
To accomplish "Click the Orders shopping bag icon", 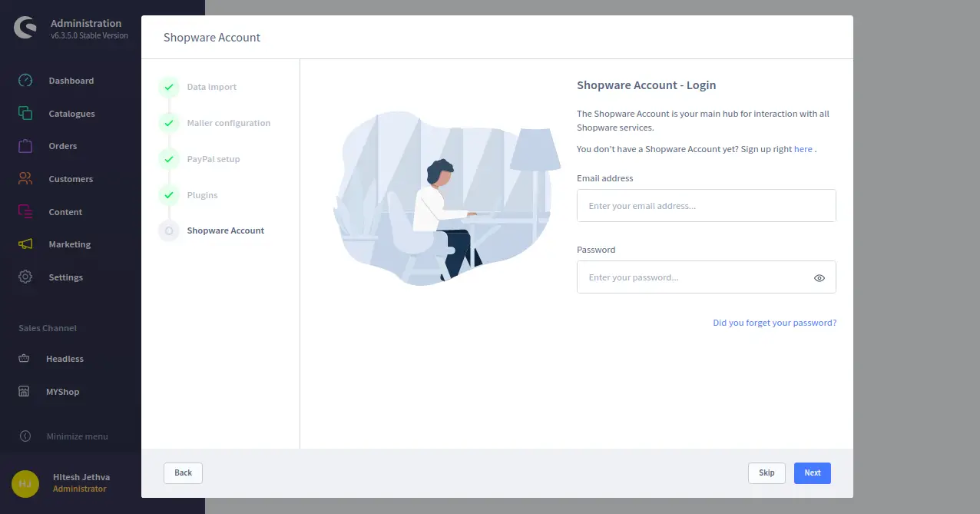I will (25, 146).
